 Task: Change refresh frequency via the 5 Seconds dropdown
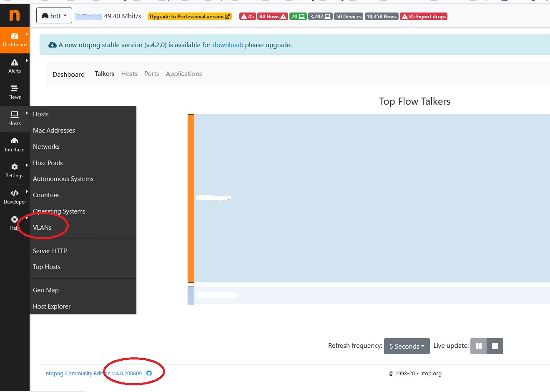(x=406, y=346)
